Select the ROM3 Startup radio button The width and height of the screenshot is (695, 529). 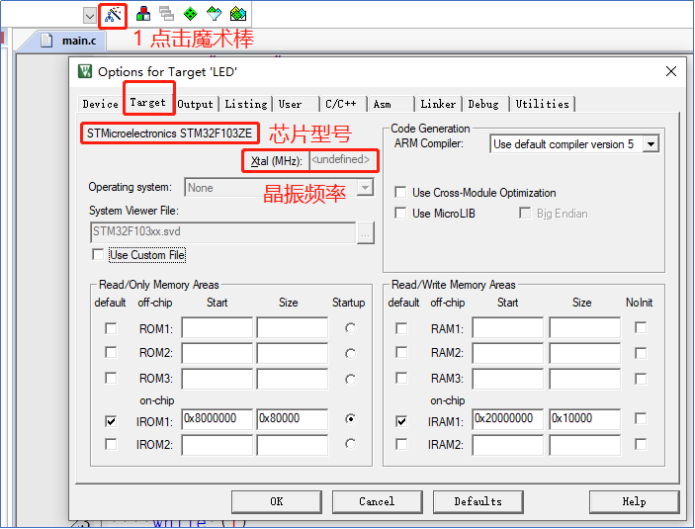(350, 379)
